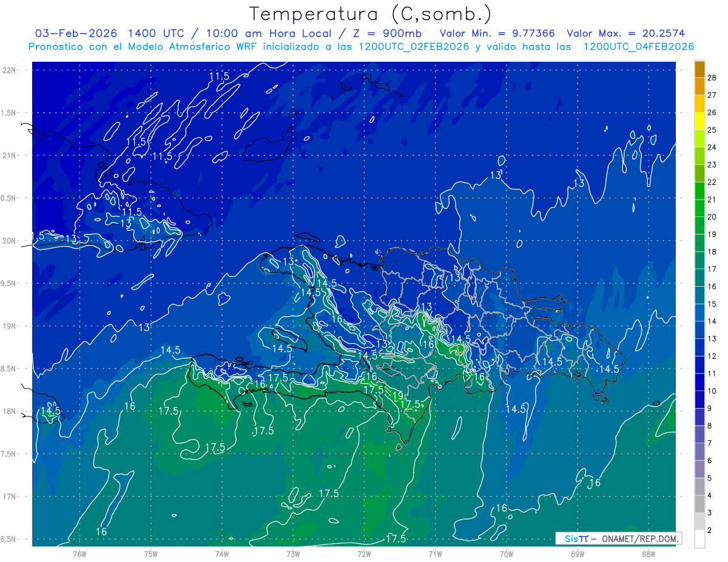Click the '18N' latitude axis label
This screenshot has height=562, width=728.
click(10, 411)
